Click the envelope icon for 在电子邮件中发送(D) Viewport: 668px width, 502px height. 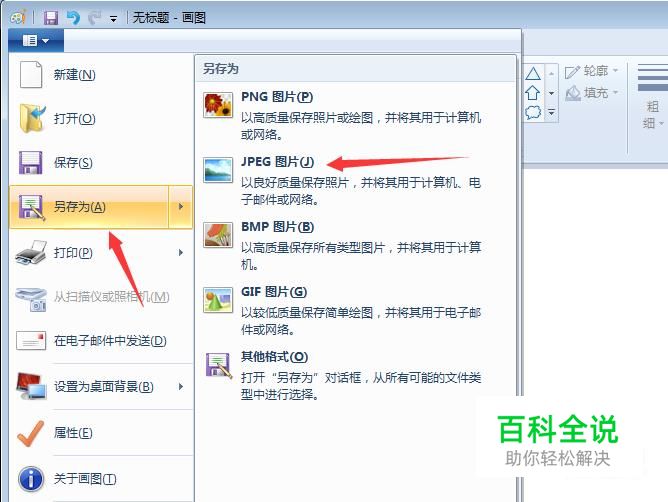(x=31, y=341)
